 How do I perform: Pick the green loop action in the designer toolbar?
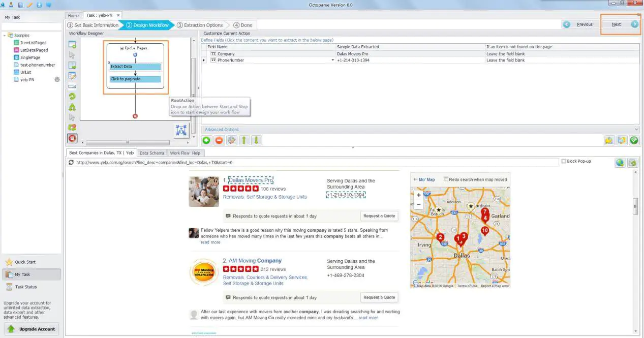coord(72,96)
